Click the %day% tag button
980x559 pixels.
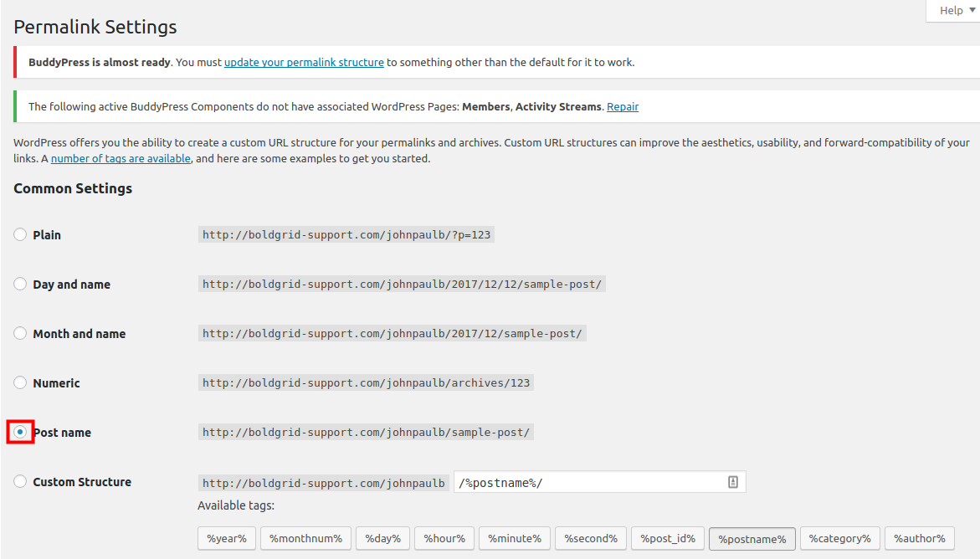pyautogui.click(x=382, y=538)
